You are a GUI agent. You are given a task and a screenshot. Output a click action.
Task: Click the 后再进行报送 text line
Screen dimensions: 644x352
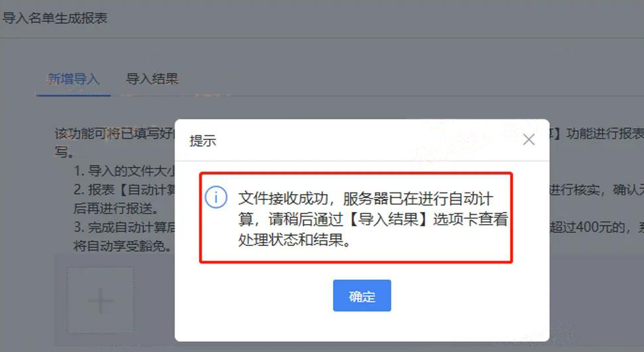[117, 209]
